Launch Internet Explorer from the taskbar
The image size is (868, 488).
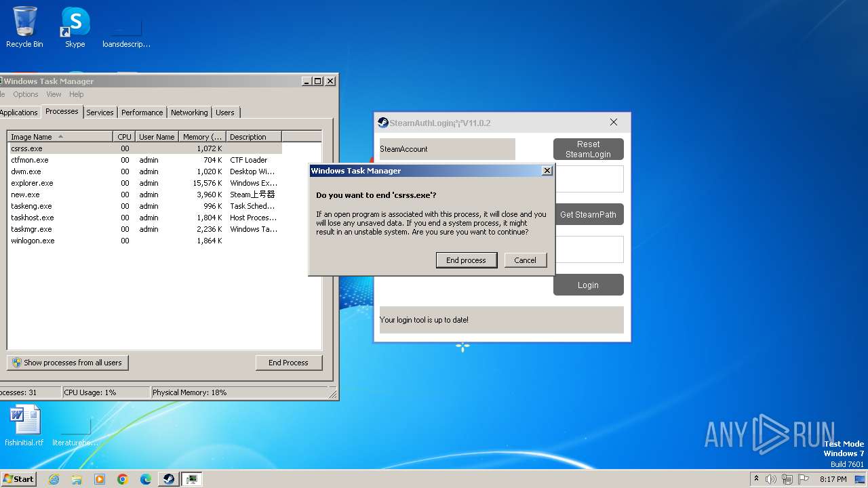(54, 479)
